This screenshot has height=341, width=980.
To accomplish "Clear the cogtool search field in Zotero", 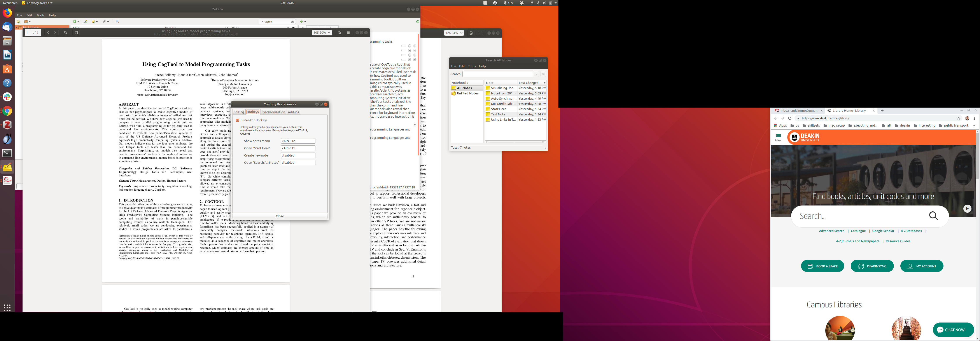I will coord(292,22).
